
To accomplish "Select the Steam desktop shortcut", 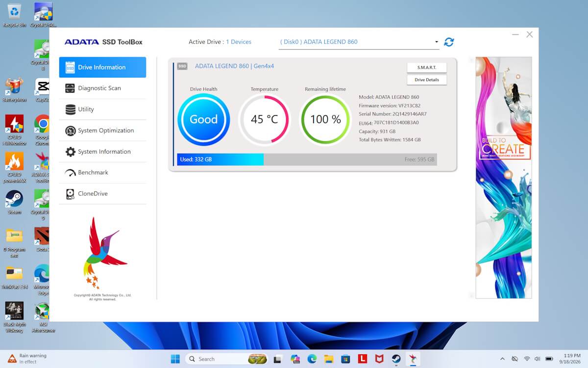I will point(14,202).
